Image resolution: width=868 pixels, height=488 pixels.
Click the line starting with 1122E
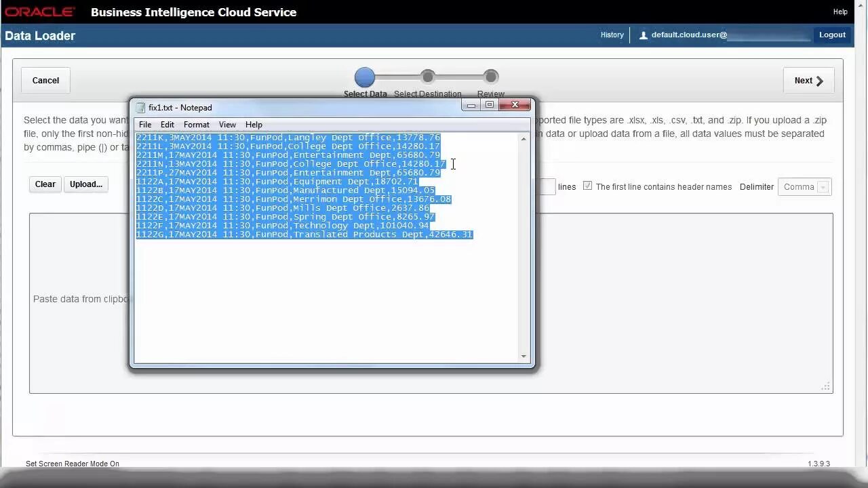285,217
